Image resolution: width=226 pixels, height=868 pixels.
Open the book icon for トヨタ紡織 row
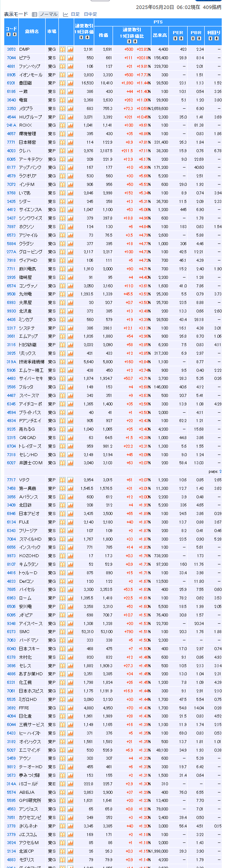(62, 344)
